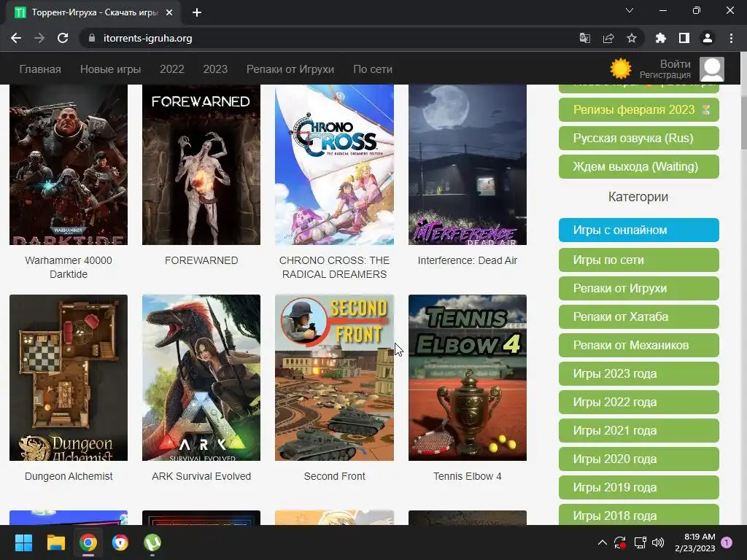
Task: Click the sync tray icon
Action: (x=620, y=542)
